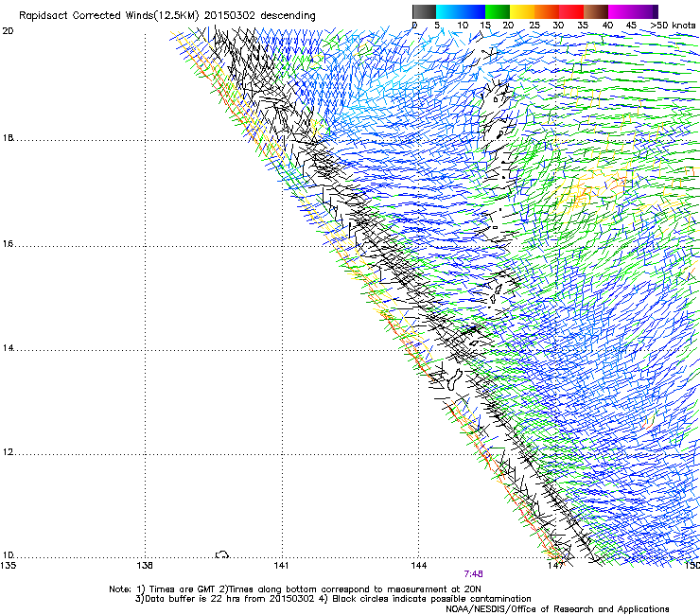Viewport: 700px width, 615px height.
Task: Click the gray 0-5 knots color swatch
Action: click(424, 11)
